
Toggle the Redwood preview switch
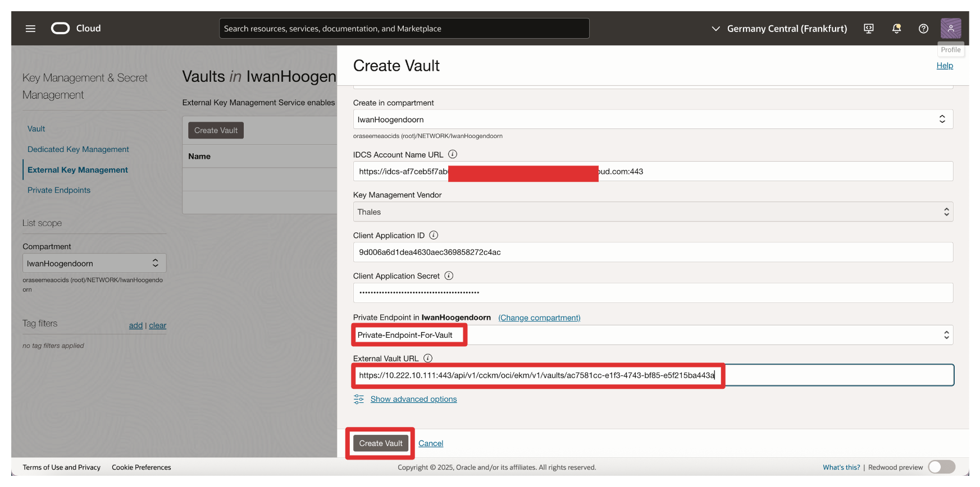click(x=941, y=467)
